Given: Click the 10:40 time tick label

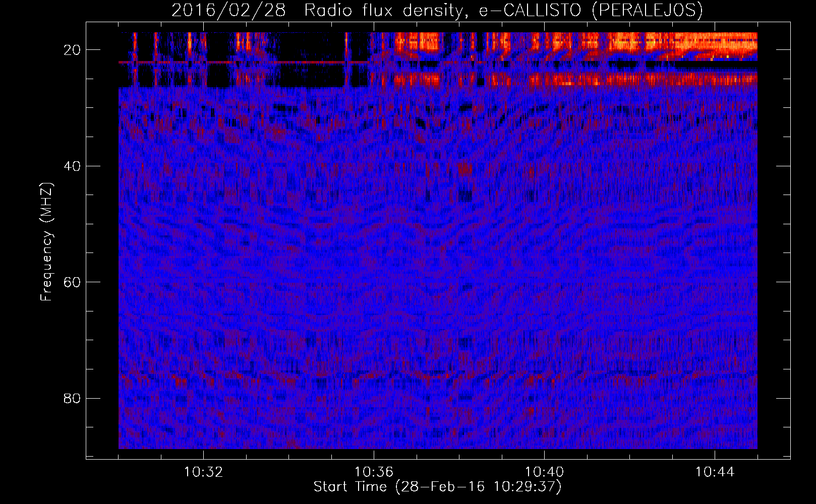Looking at the screenshot, I should (544, 472).
